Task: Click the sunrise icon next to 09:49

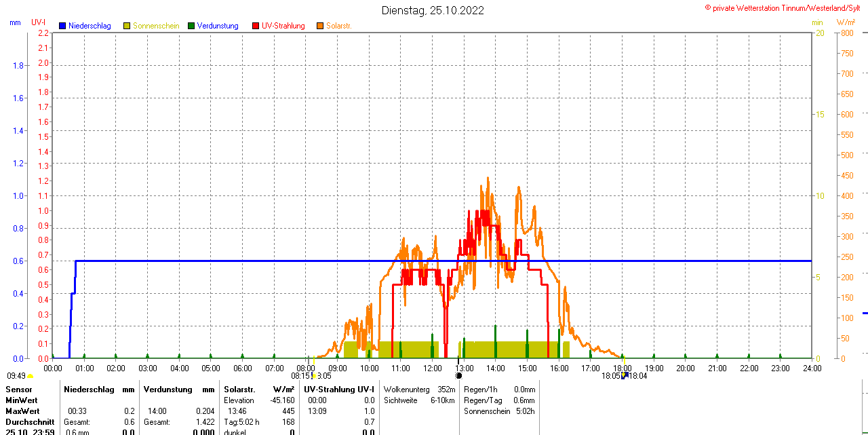Action: (30, 376)
